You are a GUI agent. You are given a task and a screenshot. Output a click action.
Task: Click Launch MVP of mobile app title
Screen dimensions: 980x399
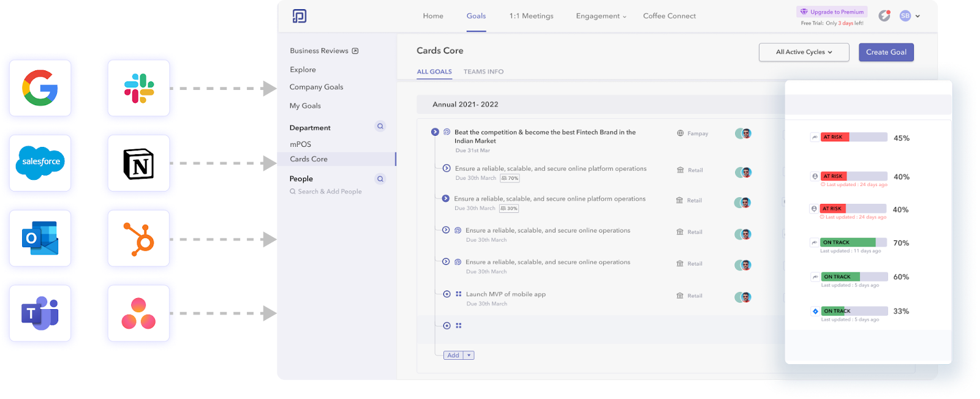(505, 294)
